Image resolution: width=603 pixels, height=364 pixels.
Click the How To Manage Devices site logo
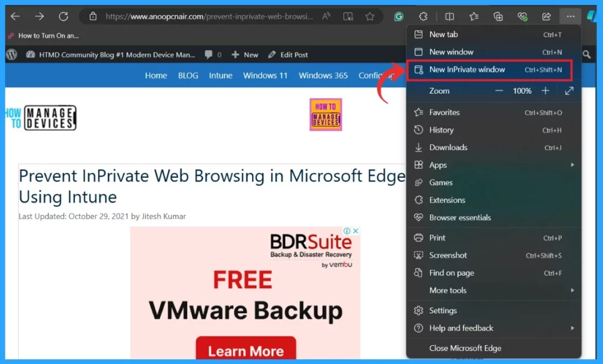(x=41, y=118)
